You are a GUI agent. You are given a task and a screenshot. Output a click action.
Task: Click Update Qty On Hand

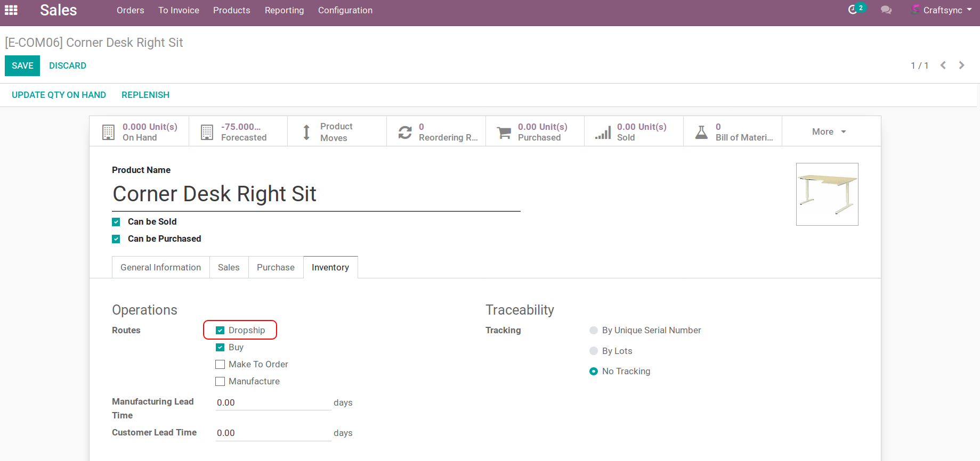point(59,95)
